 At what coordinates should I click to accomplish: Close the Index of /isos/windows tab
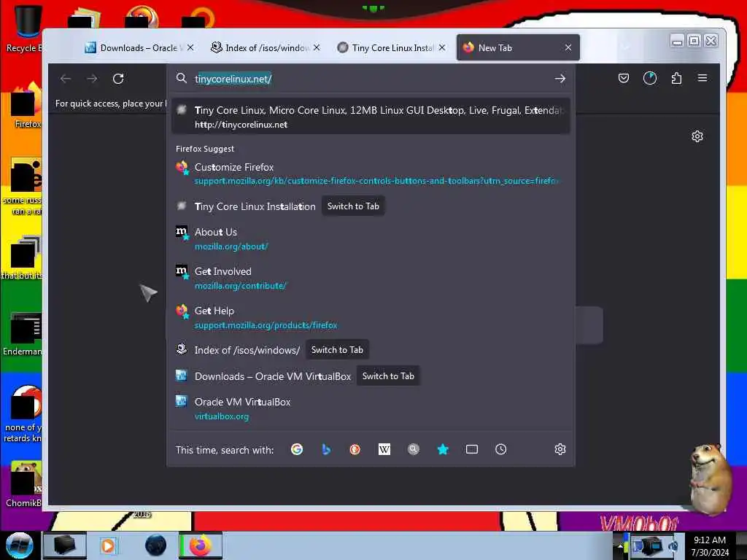pyautogui.click(x=317, y=47)
